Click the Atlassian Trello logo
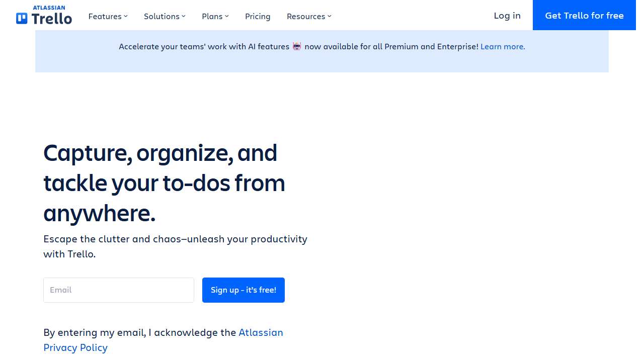Viewport: 644px width, 362px height. coord(44,15)
